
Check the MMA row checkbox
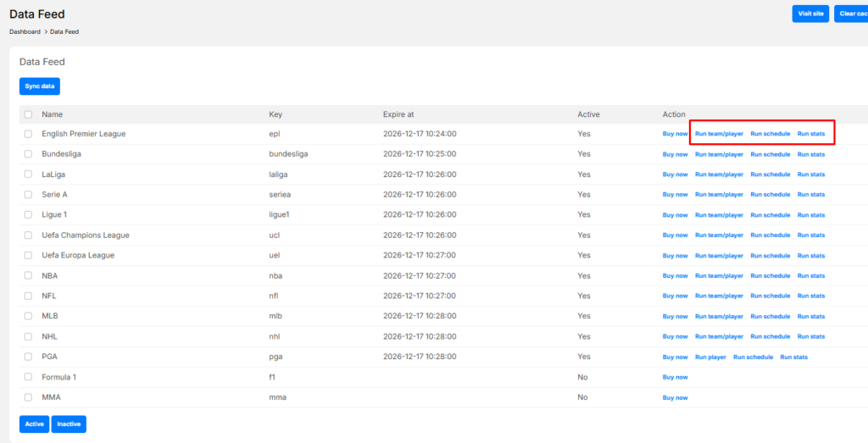point(28,397)
